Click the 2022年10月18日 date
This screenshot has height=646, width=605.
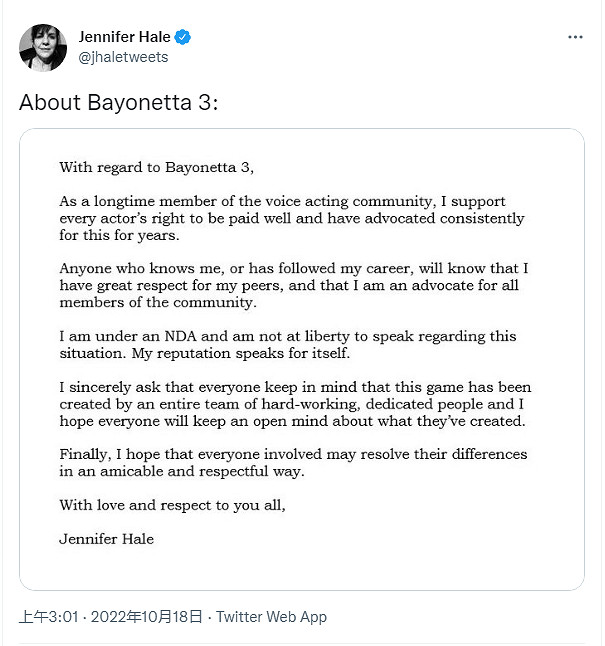pyautogui.click(x=146, y=617)
